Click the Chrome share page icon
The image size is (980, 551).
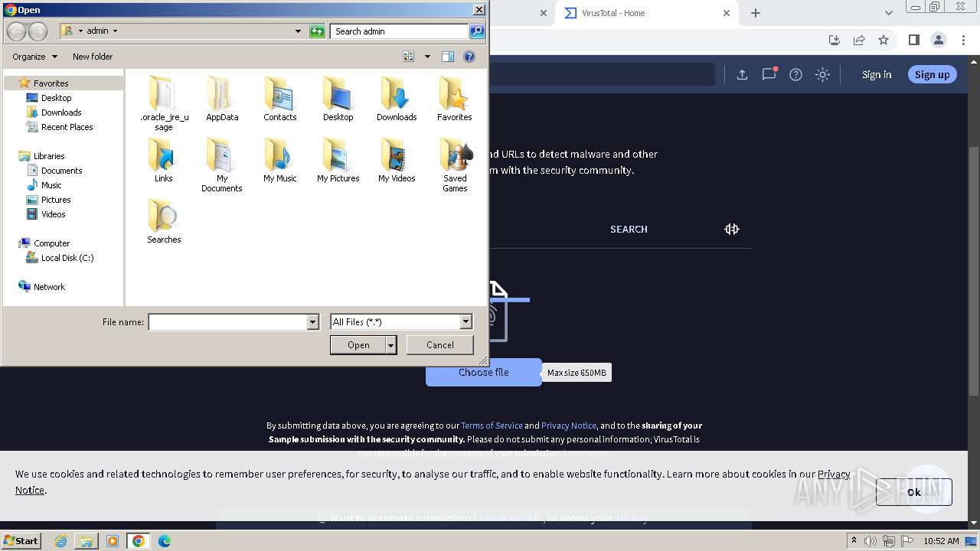pos(859,40)
